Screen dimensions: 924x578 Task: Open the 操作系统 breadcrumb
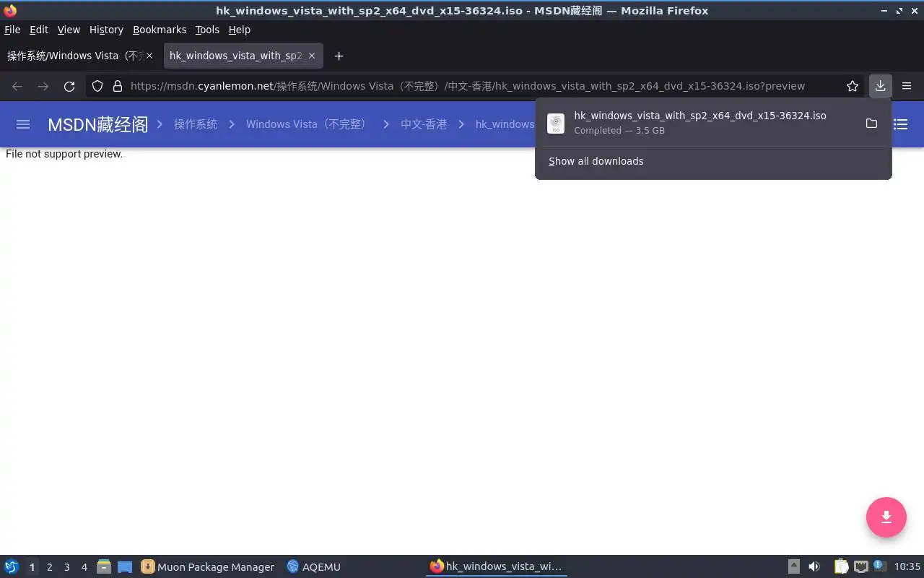click(x=196, y=124)
